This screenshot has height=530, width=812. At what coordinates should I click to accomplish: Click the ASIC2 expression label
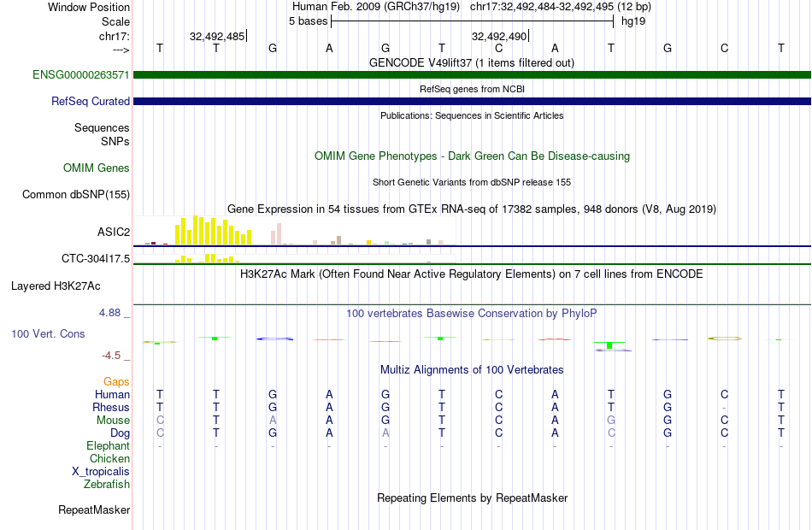click(114, 232)
